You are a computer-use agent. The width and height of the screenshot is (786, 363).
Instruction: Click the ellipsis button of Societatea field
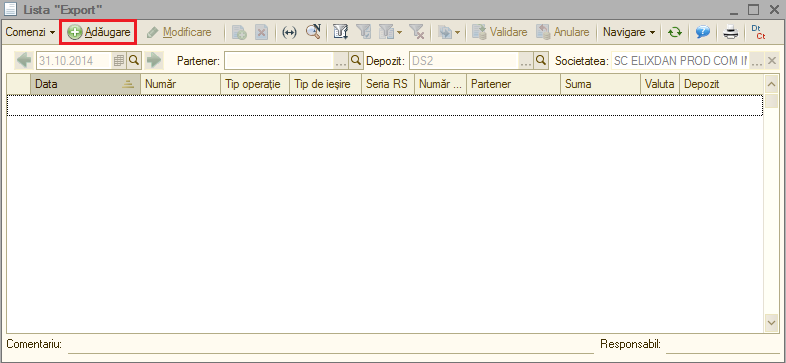(757, 61)
